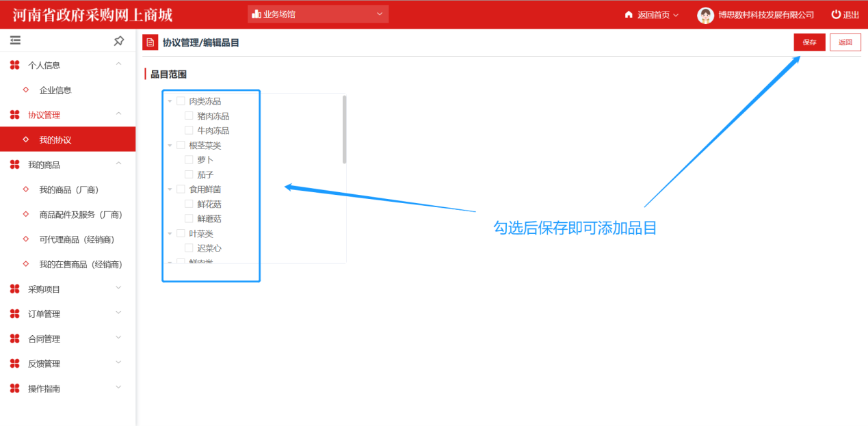868x426 pixels.
Task: Click the 个人信息 clover icon
Action: pos(15,65)
